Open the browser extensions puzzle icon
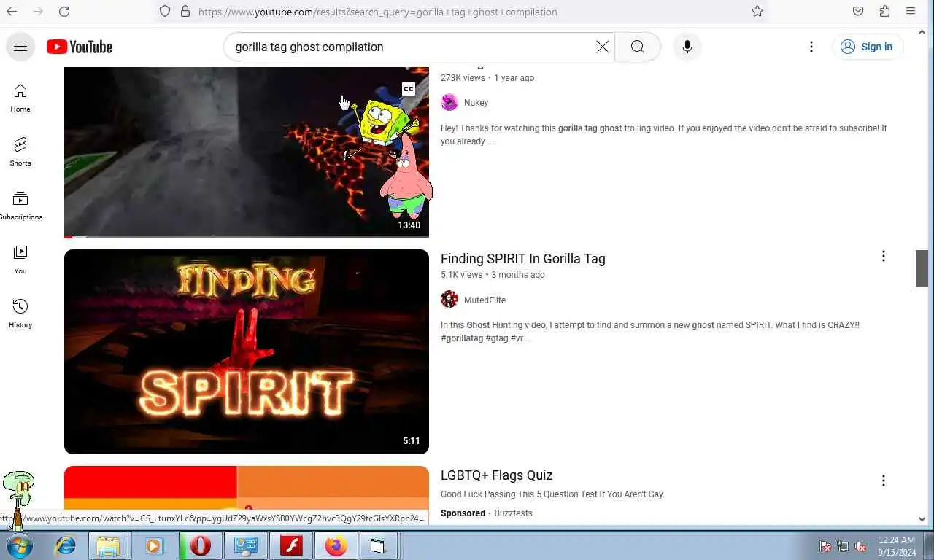 (884, 12)
